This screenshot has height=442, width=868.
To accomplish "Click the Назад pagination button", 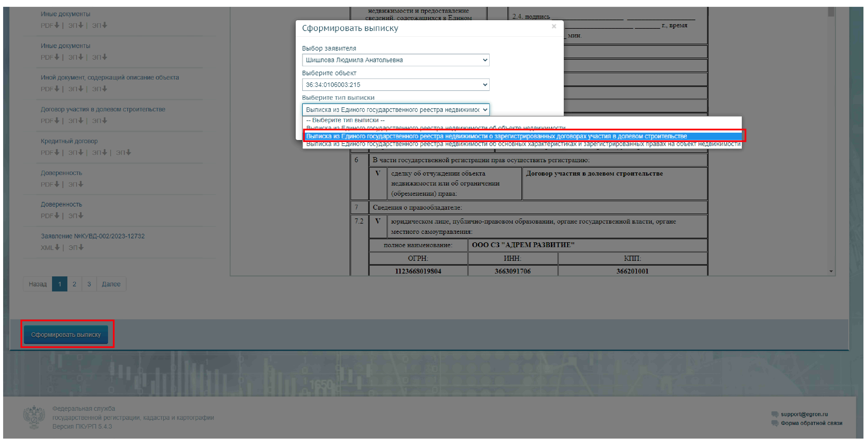I will 38,284.
